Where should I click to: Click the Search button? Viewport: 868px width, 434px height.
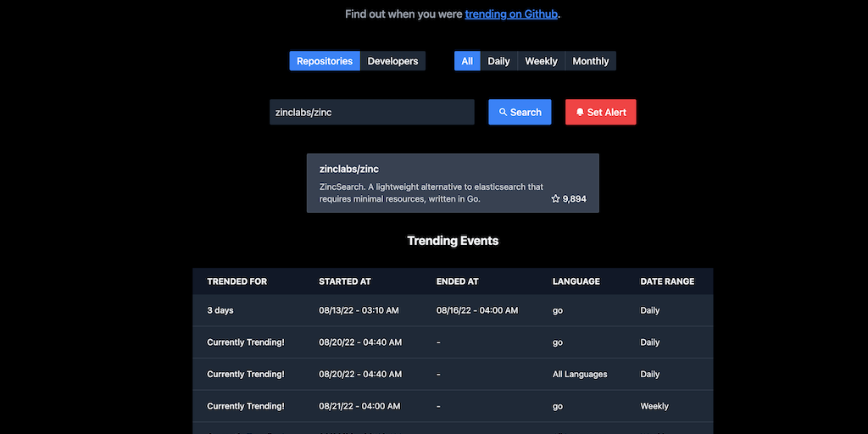[x=520, y=112]
